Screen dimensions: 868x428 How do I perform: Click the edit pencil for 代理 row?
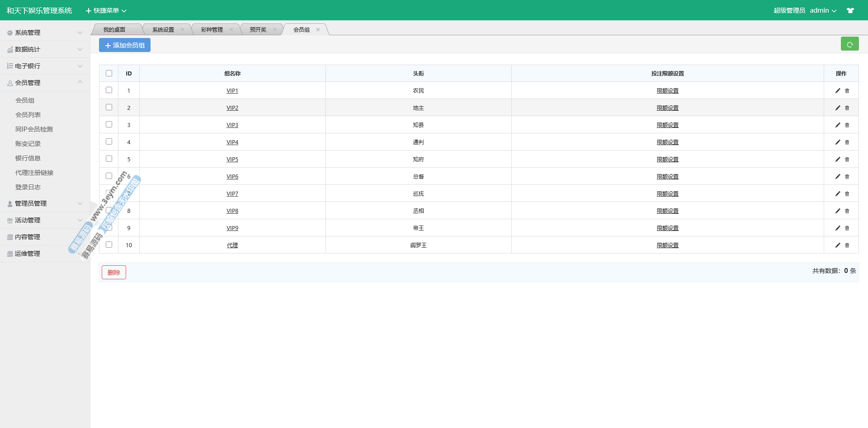837,245
